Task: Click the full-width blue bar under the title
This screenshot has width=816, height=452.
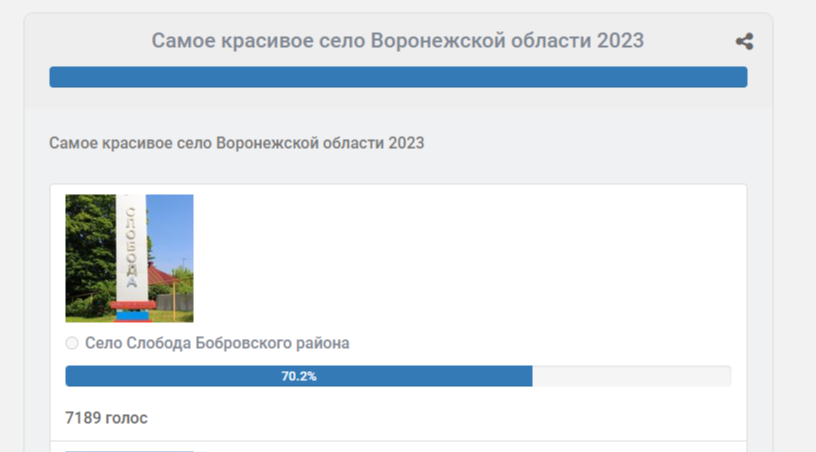Action: point(398,77)
